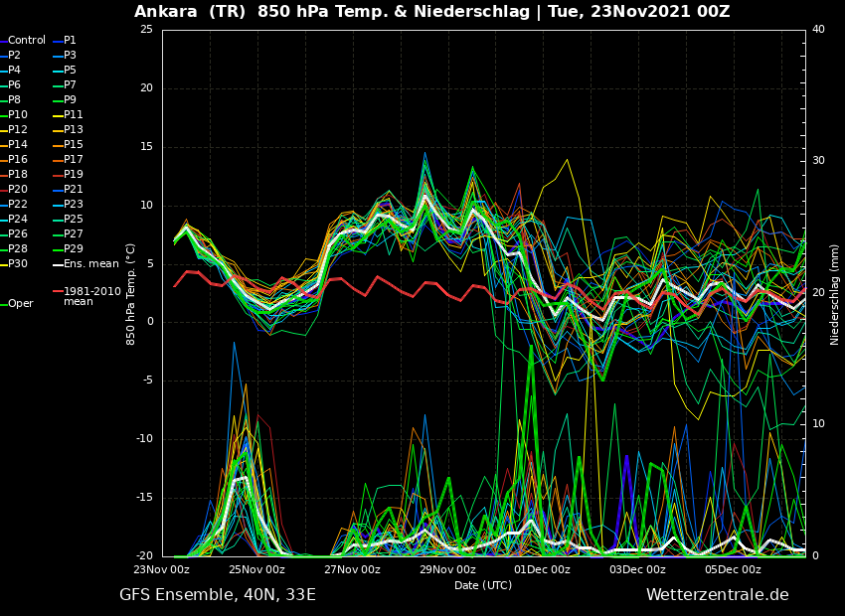Viewport: 845px width, 616px height.
Task: Pick the P9 ensemble member label
Action: coord(70,99)
